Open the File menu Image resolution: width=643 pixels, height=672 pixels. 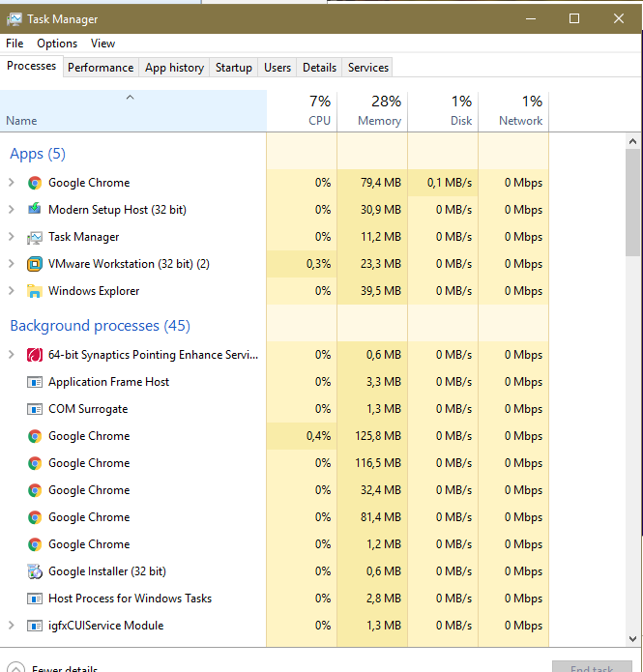(15, 44)
